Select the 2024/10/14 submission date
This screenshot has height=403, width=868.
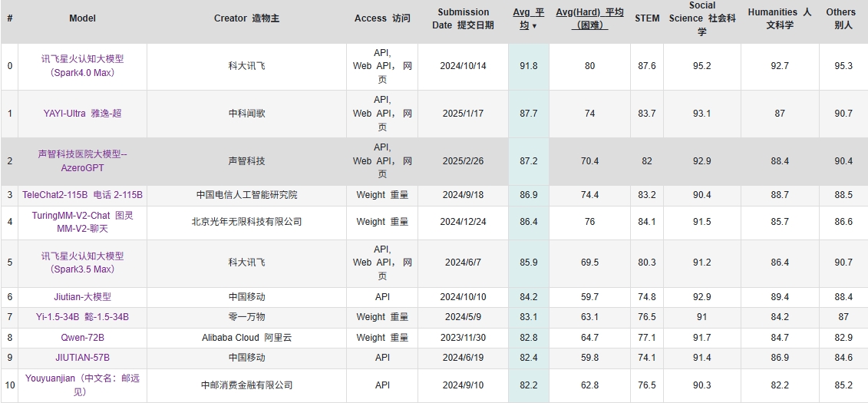click(464, 66)
